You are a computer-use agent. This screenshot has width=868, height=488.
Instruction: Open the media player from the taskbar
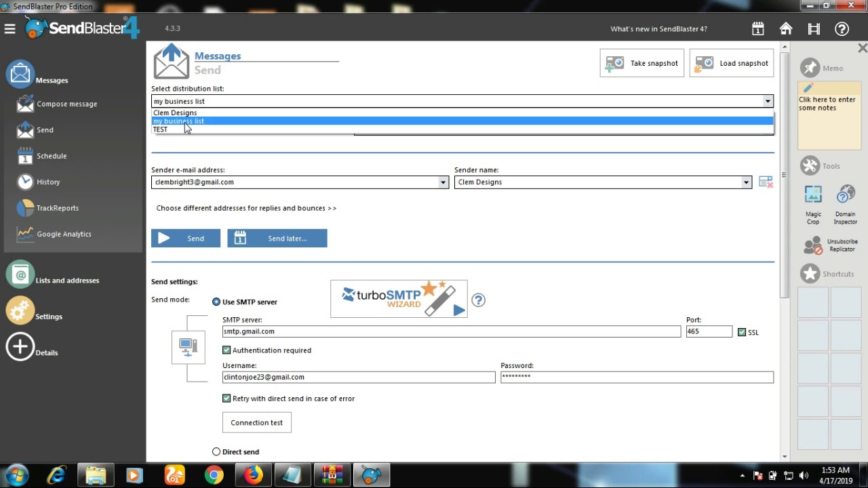pyautogui.click(x=134, y=475)
